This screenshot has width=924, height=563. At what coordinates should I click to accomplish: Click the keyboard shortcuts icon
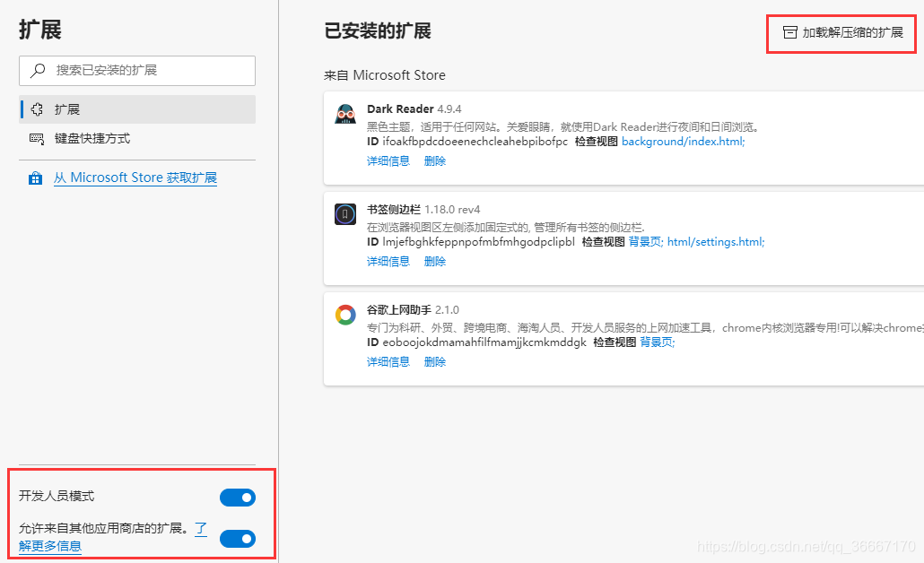pyautogui.click(x=37, y=139)
